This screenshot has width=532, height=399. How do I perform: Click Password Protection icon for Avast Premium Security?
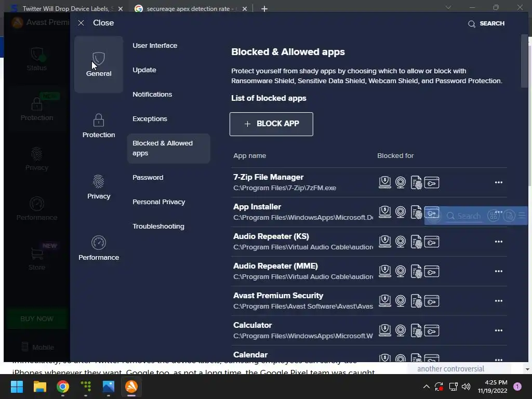coord(432,301)
